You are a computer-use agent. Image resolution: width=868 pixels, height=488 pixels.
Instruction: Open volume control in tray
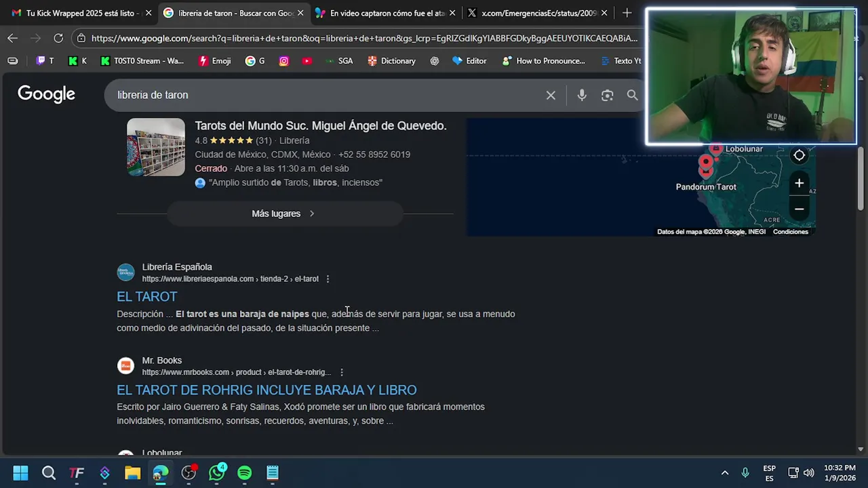(808, 473)
